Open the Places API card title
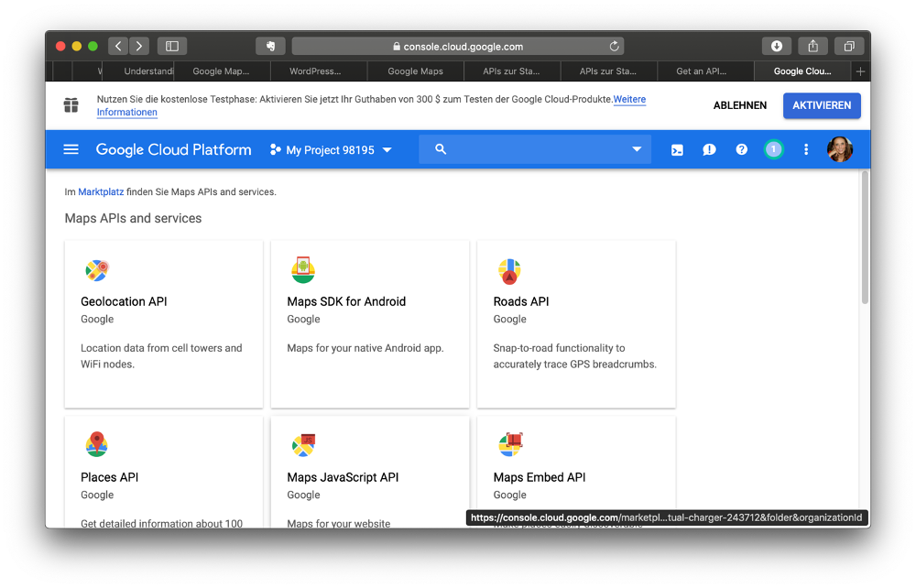The image size is (916, 588). [110, 477]
